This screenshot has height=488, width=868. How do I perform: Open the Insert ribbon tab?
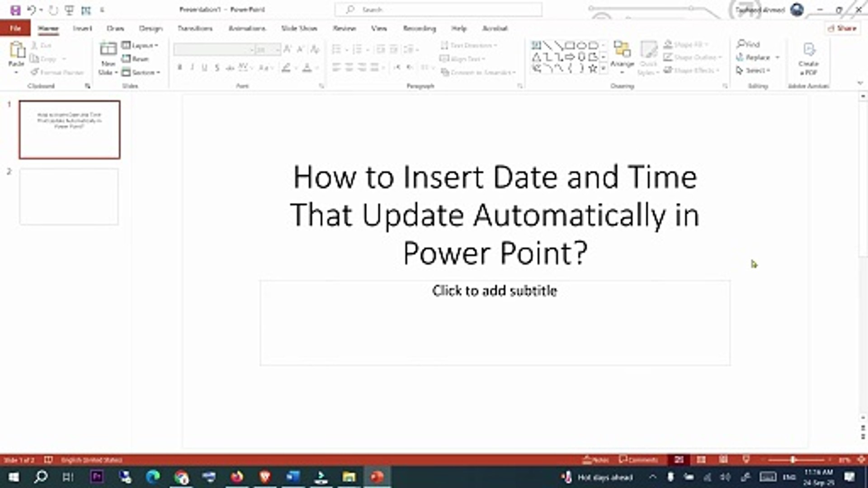(x=82, y=28)
